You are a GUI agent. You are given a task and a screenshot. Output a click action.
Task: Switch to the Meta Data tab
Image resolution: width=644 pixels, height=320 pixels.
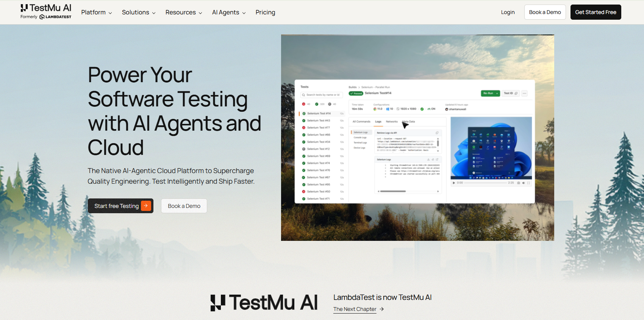pyautogui.click(x=408, y=122)
